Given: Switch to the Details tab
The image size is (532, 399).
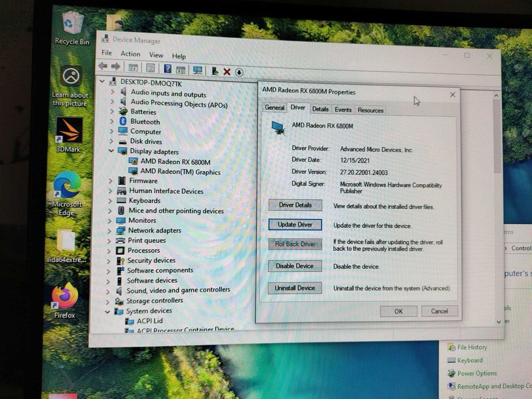Looking at the screenshot, I should tap(320, 109).
